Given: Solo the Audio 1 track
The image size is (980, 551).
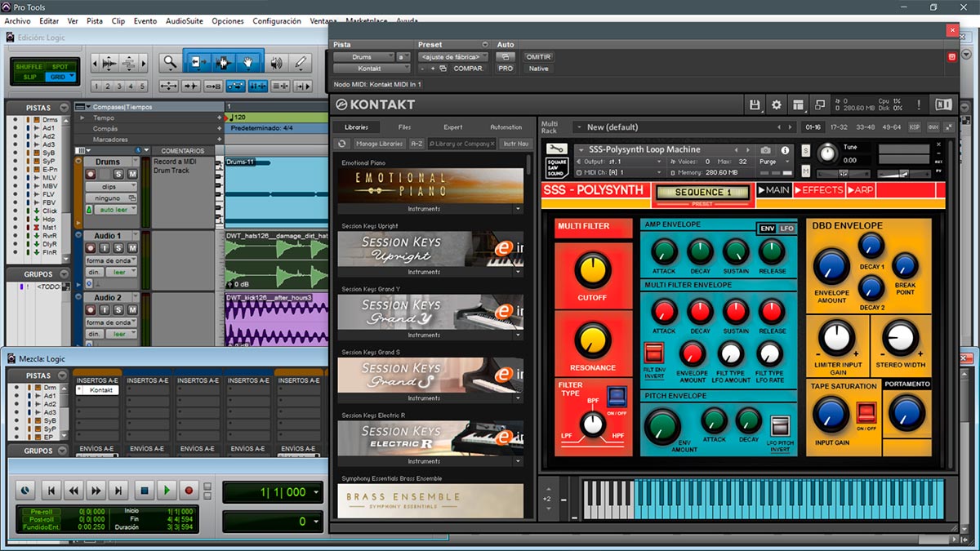Looking at the screenshot, I should click(119, 248).
